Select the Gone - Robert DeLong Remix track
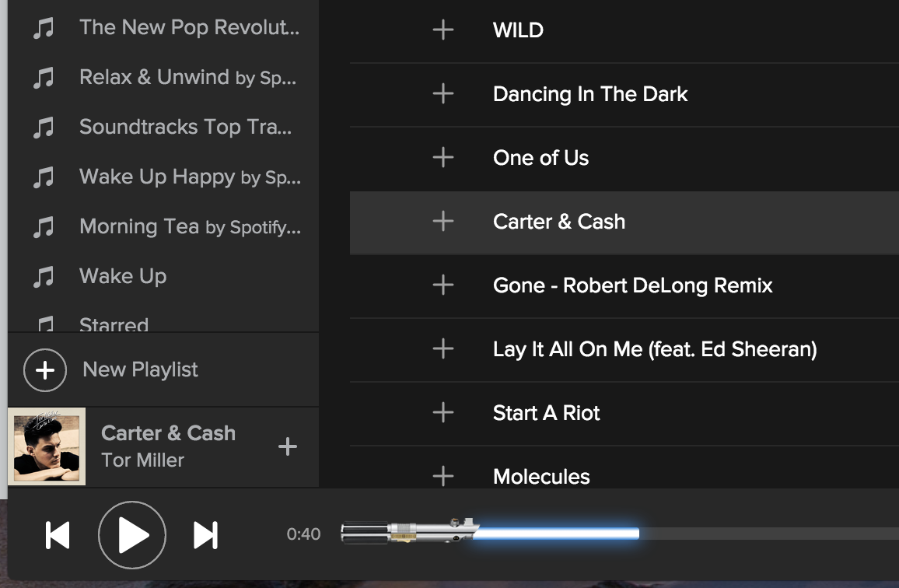This screenshot has width=899, height=588. point(632,285)
